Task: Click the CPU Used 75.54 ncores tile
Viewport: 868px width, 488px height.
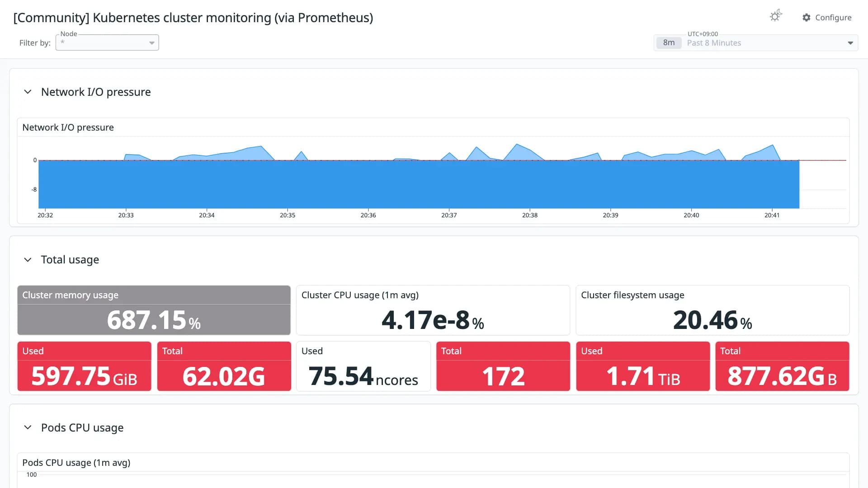Action: click(x=363, y=366)
